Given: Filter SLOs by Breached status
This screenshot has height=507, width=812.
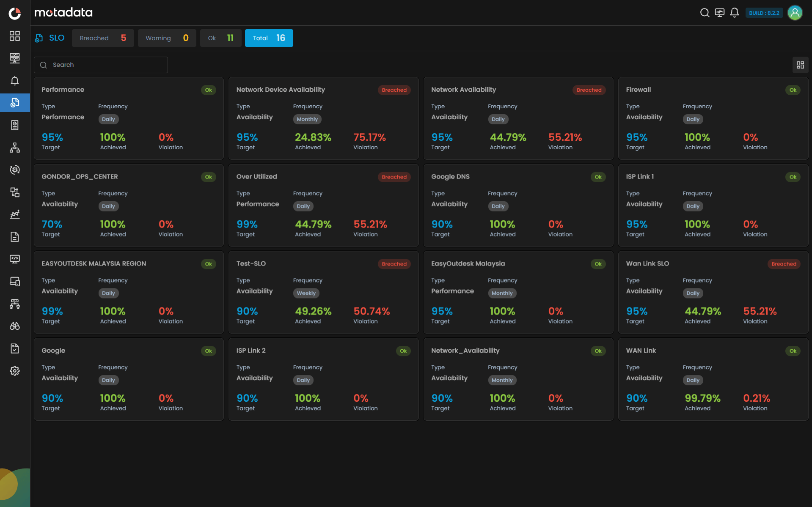Looking at the screenshot, I should pos(103,38).
